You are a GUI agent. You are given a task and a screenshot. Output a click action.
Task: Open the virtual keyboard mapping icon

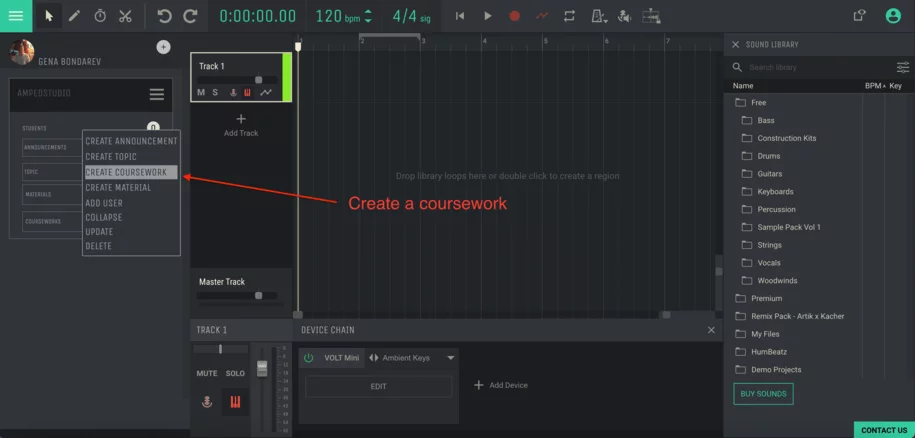pyautogui.click(x=651, y=16)
